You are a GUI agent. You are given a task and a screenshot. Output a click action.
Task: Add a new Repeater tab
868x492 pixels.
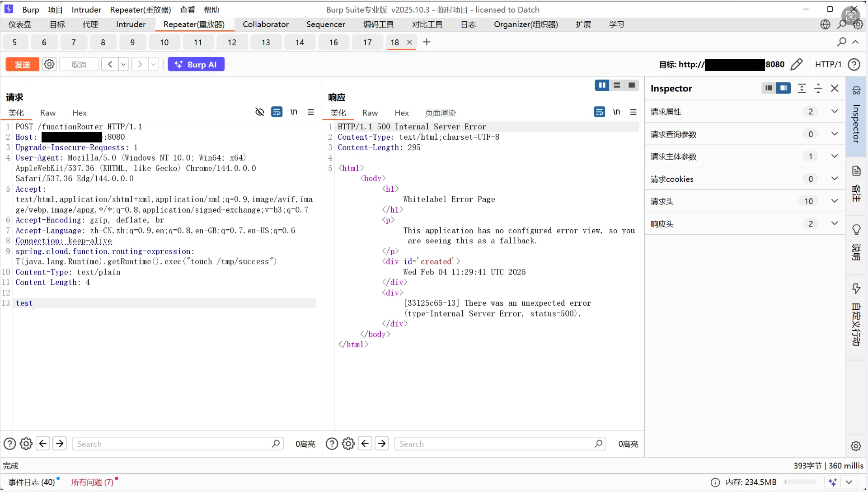point(427,42)
